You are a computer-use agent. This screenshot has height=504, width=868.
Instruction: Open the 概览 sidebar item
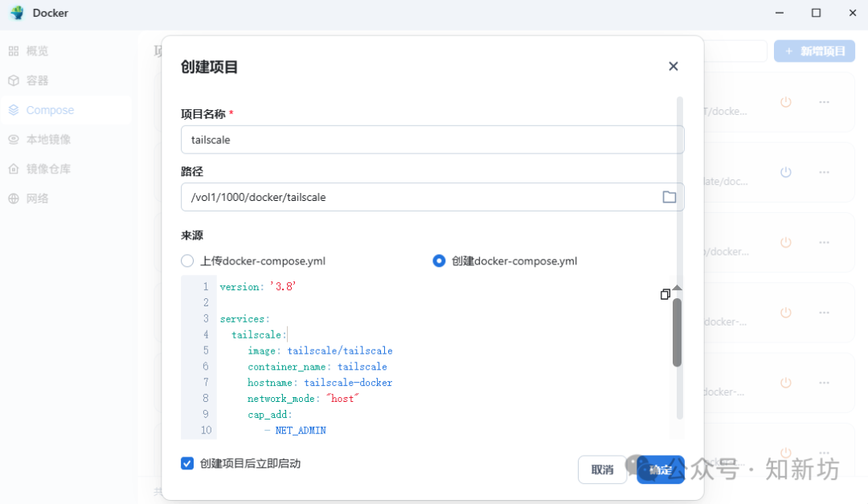pos(37,51)
